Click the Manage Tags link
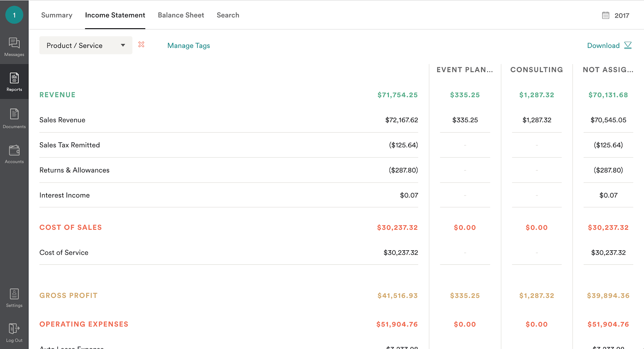Image resolution: width=644 pixels, height=349 pixels. [189, 46]
